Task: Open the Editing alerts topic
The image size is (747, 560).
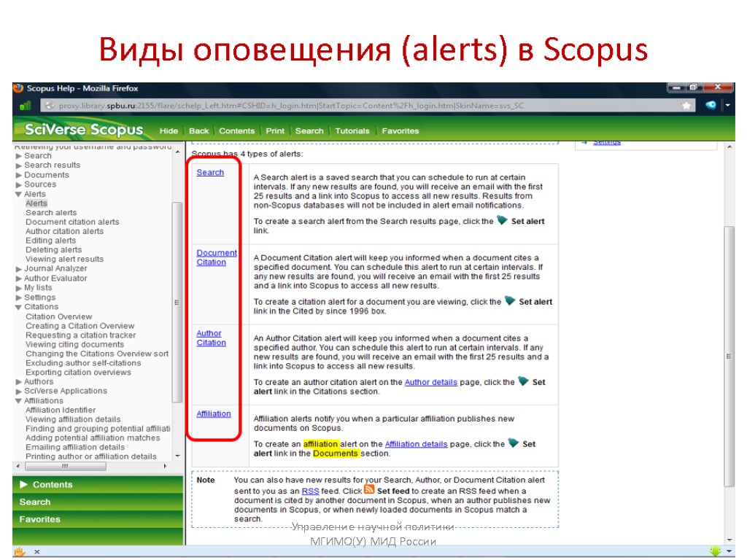Action: (50, 241)
